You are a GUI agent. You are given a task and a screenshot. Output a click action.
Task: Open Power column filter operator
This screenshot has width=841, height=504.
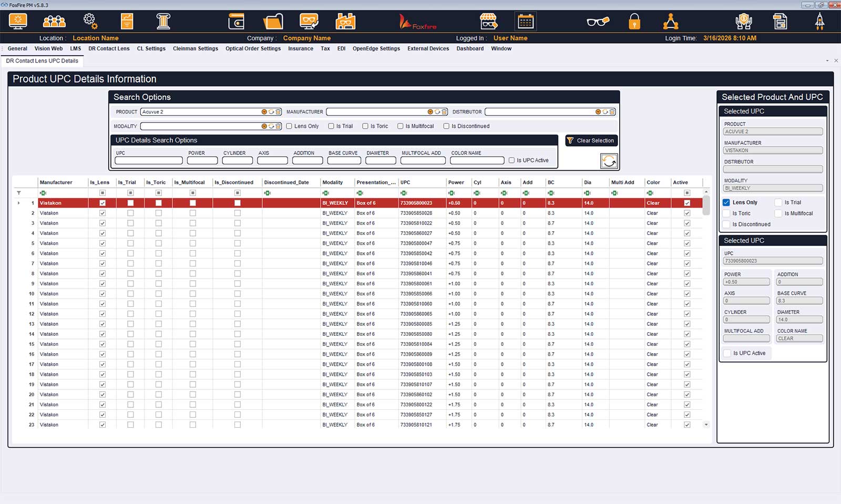click(x=452, y=193)
